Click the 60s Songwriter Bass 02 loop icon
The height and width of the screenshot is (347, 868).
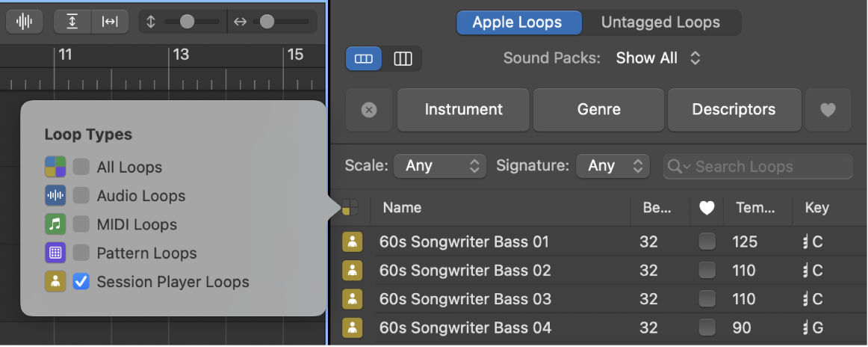[353, 271]
